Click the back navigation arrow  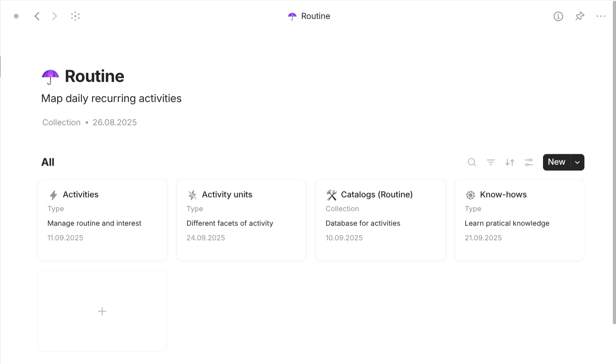(37, 16)
